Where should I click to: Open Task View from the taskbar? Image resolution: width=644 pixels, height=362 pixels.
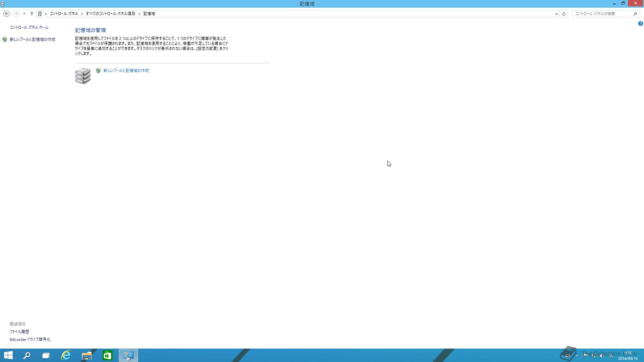pyautogui.click(x=46, y=355)
